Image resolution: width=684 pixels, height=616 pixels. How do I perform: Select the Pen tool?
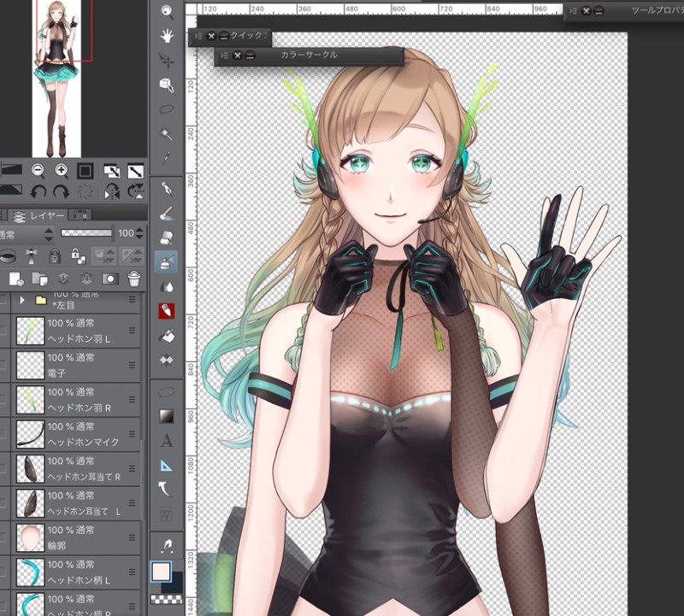click(x=166, y=189)
